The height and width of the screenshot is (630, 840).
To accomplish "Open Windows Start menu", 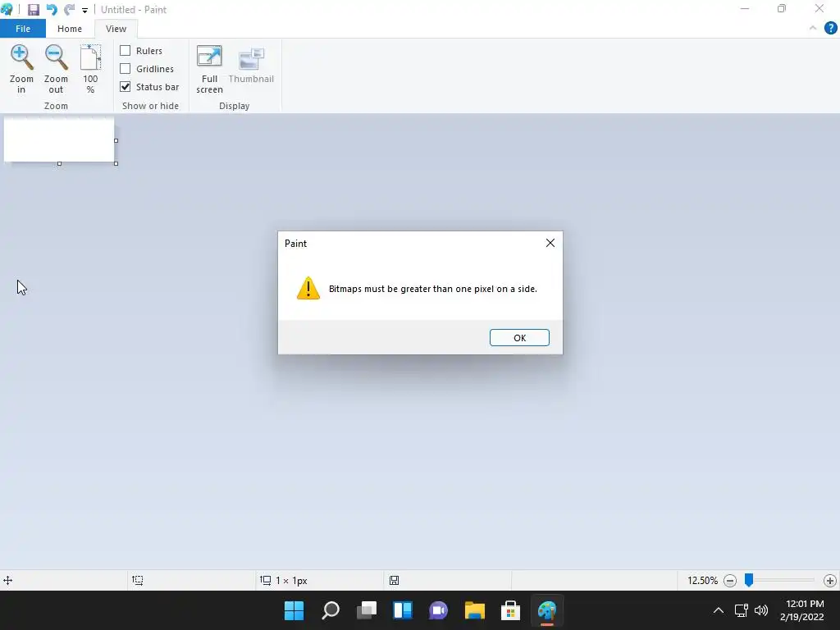I will pos(294,610).
